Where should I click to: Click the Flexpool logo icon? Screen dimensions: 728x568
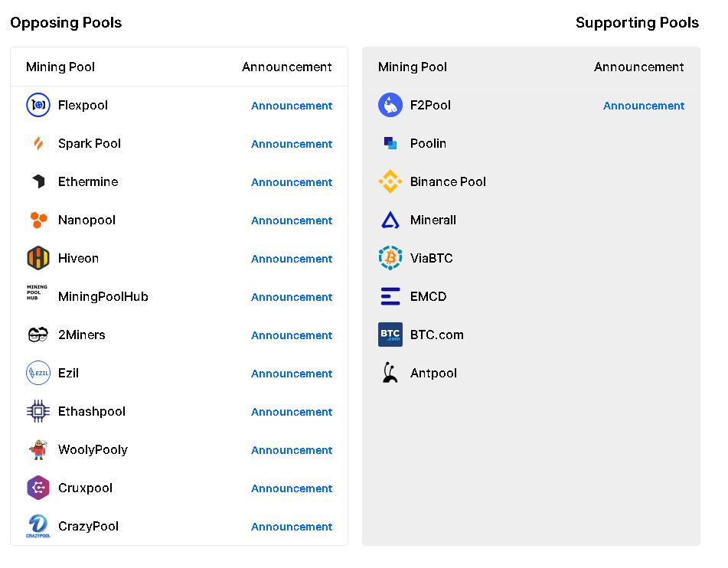click(38, 105)
